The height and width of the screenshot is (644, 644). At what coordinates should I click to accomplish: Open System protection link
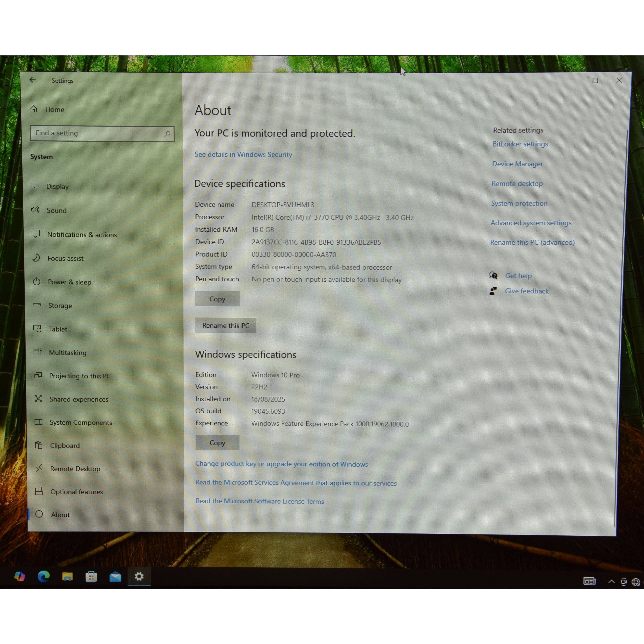[x=519, y=203]
